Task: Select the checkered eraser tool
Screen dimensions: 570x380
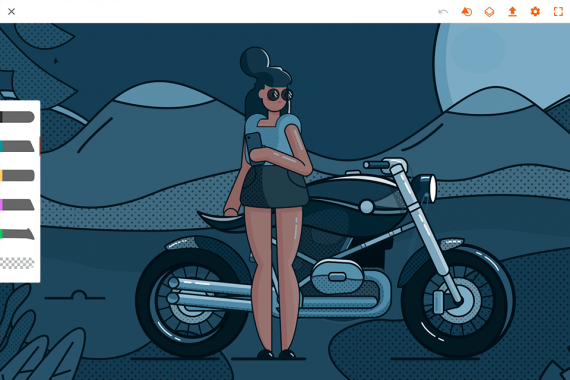Action: coord(17,263)
